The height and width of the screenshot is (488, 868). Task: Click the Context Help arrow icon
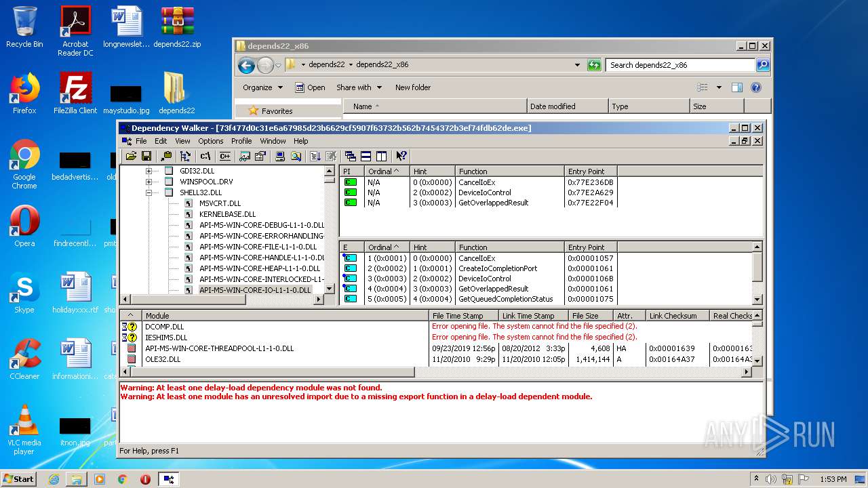click(x=401, y=156)
